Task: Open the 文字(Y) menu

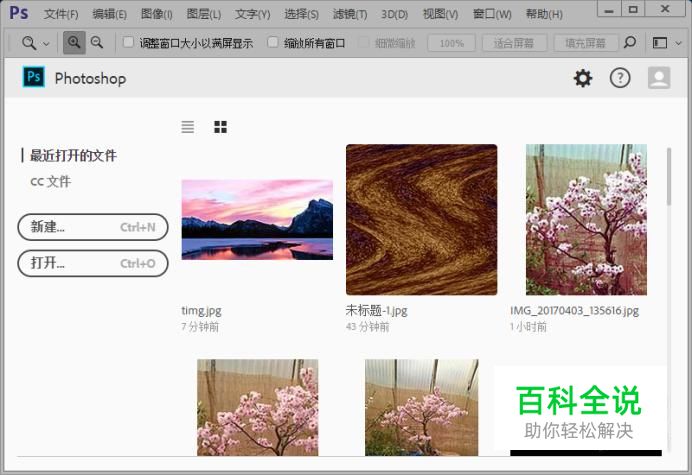Action: [252, 15]
